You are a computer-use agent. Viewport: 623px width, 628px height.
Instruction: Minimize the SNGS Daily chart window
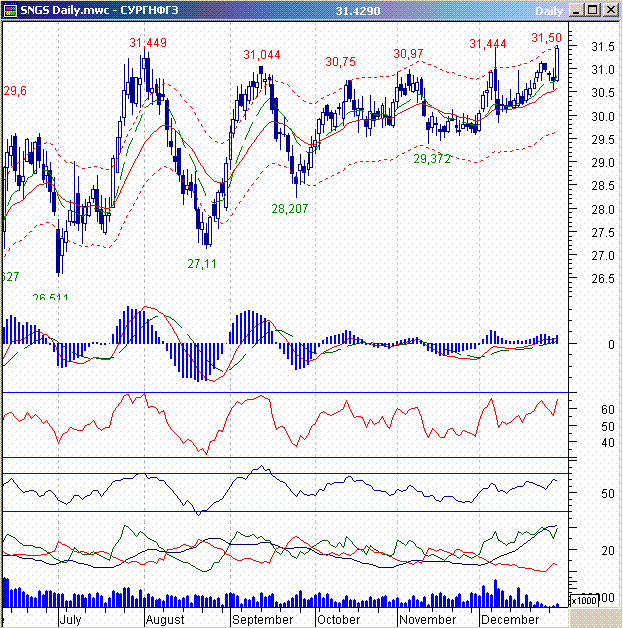(x=578, y=10)
